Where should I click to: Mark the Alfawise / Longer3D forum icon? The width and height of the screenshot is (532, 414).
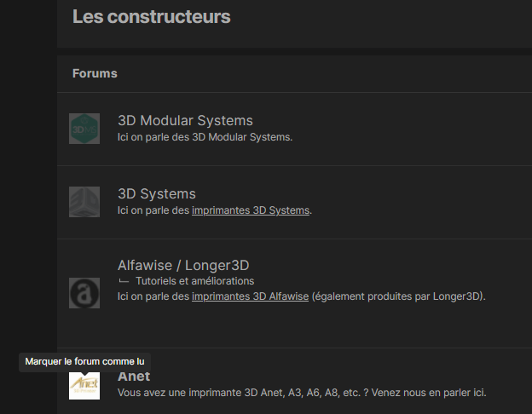click(84, 293)
